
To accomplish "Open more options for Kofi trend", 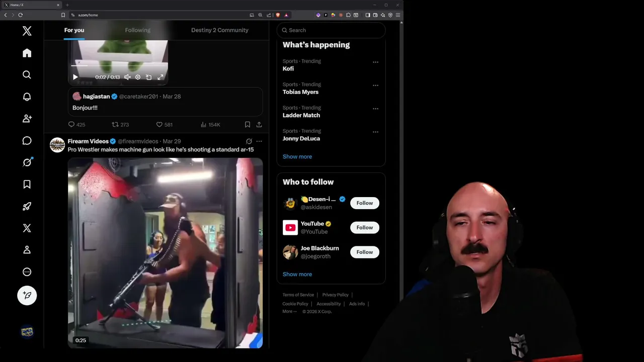I will 375,62.
